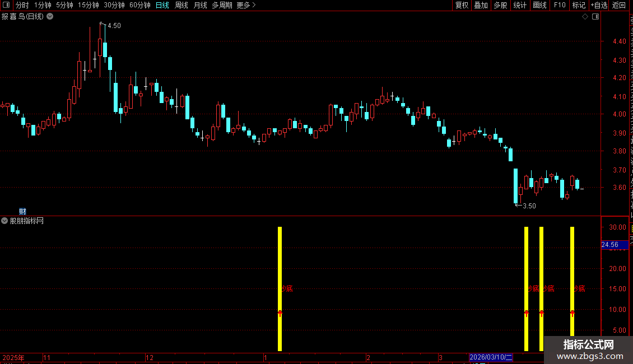Viewport: 633px width, 364px height.
Task: Click 返回 to go back
Action: (619, 5)
